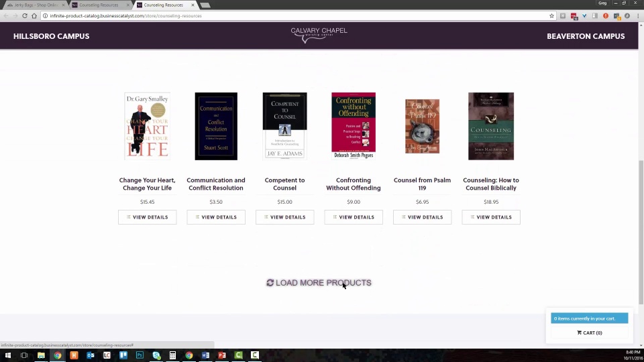Image resolution: width=644 pixels, height=362 pixels.
Task: Open File Explorer from the taskbar
Action: coord(41,355)
